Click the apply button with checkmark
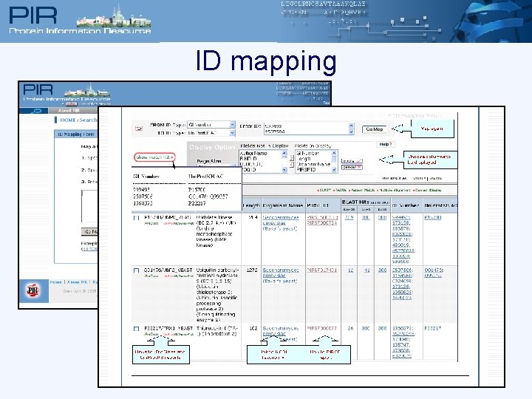532x399 pixels. 352,161
